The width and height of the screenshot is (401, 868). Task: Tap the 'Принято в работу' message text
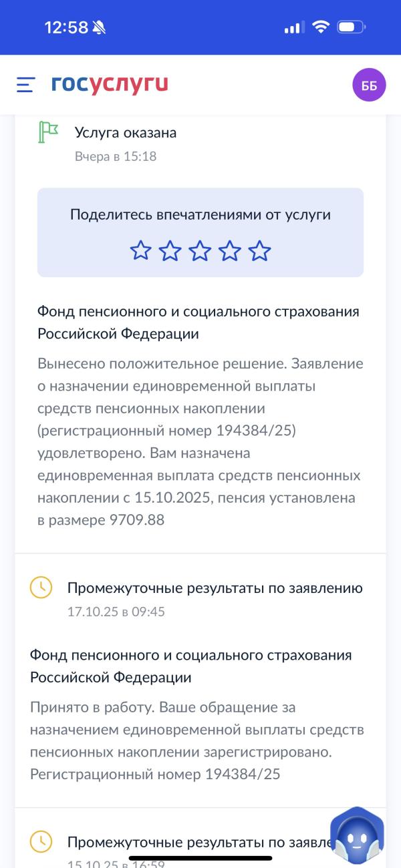[197, 740]
